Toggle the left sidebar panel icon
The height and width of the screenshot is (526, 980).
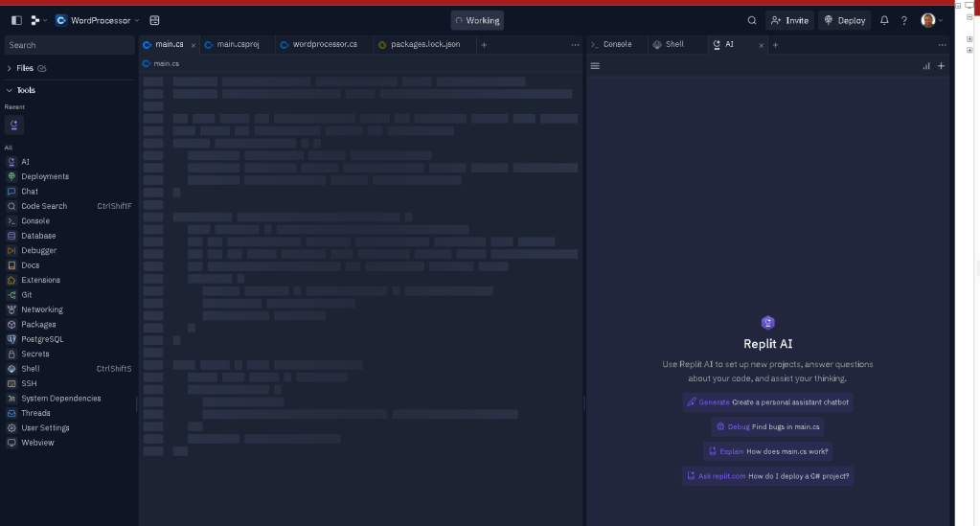click(17, 21)
